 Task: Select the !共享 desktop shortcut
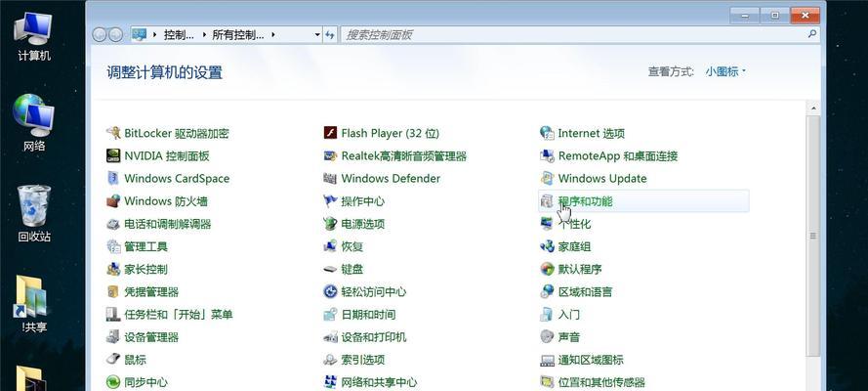34,303
